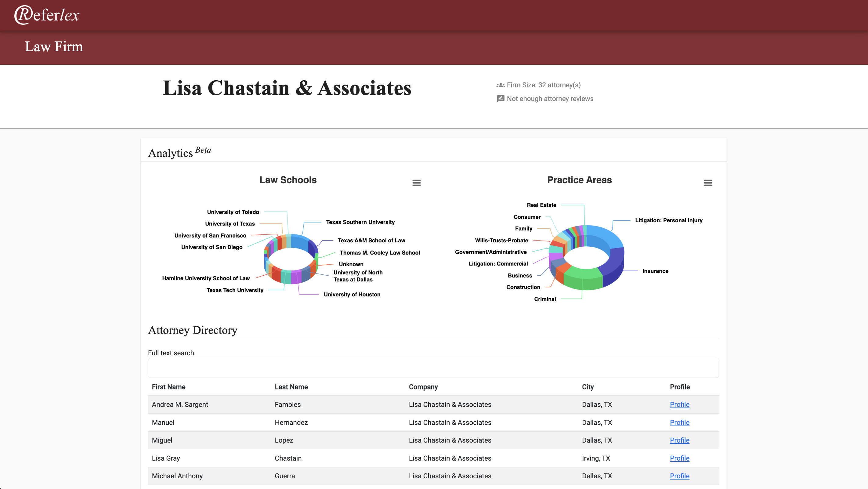Select Texas A&M School of Law label
This screenshot has height=489, width=868.
coord(371,241)
